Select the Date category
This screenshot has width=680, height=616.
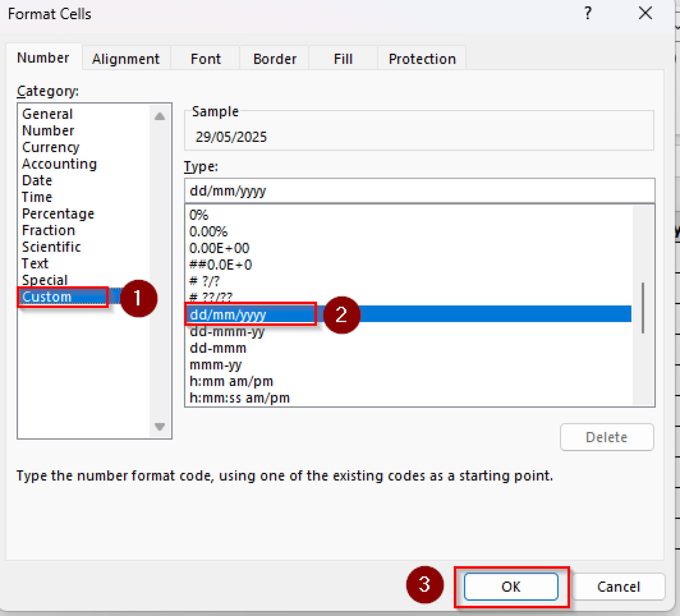click(x=37, y=180)
